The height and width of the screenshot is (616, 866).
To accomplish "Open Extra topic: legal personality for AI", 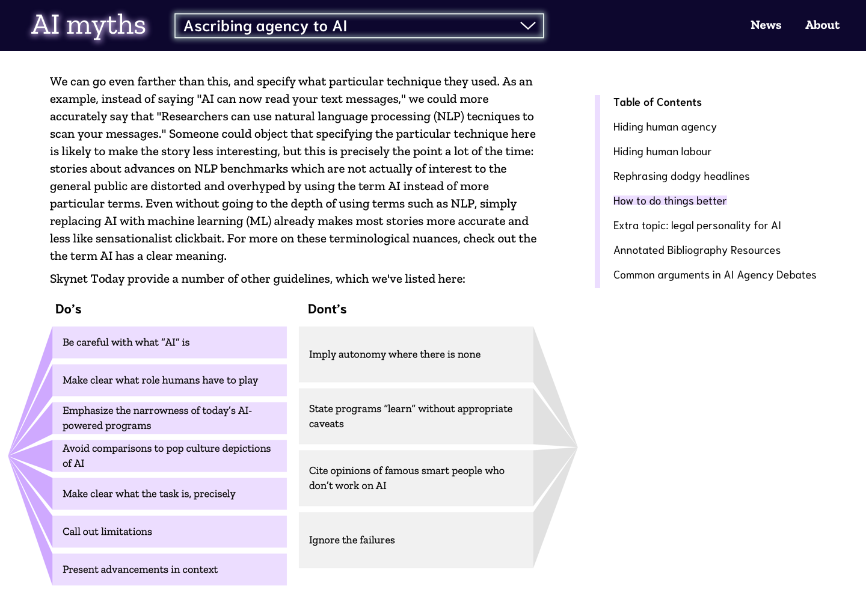I will (x=697, y=226).
